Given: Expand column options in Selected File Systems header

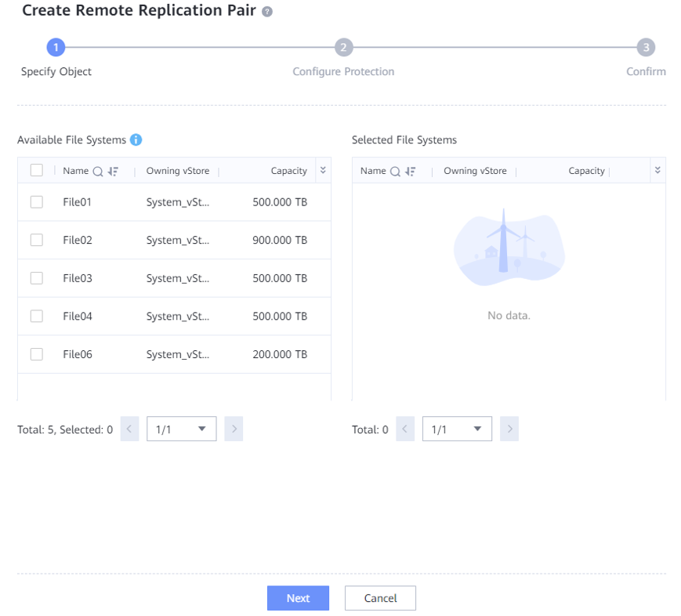Looking at the screenshot, I should (x=657, y=170).
